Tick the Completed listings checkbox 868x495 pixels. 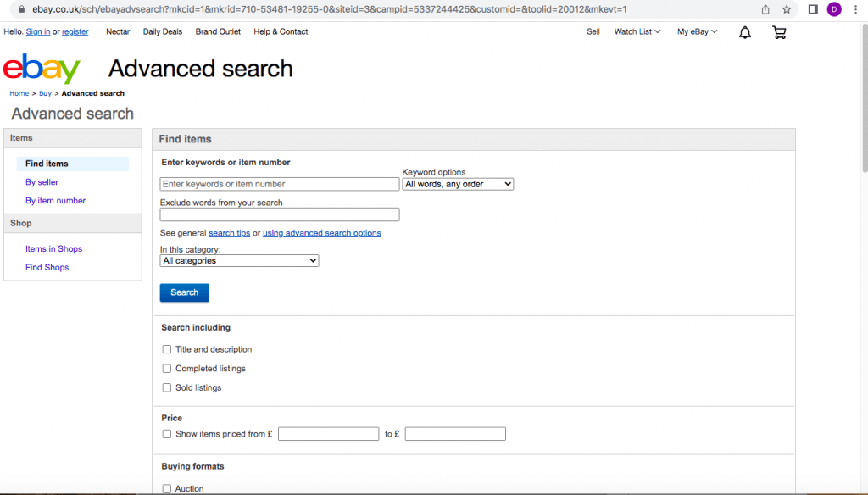click(x=167, y=369)
